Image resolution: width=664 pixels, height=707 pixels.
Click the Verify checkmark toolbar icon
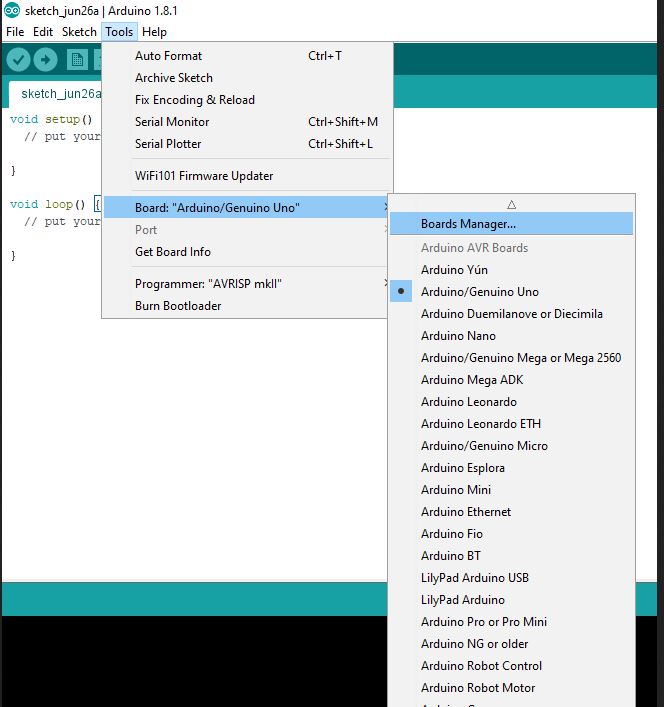[18, 60]
